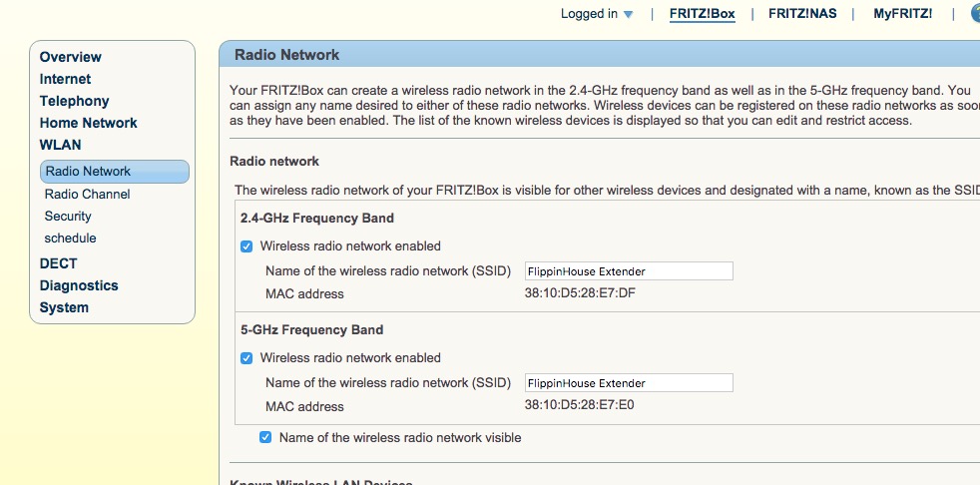This screenshot has height=485, width=980.
Task: Expand the Logged in dropdown arrow
Action: (628, 14)
